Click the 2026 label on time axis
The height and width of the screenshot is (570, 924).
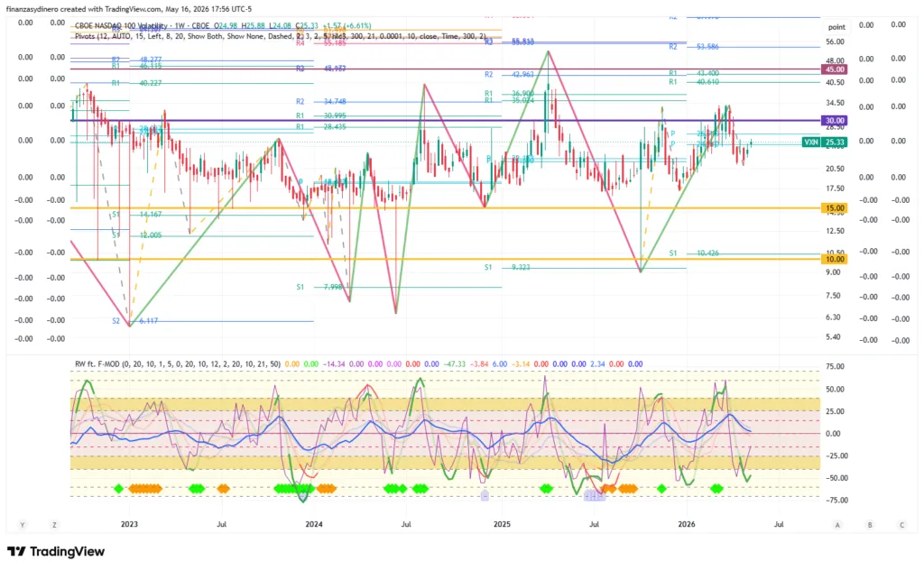[687, 524]
